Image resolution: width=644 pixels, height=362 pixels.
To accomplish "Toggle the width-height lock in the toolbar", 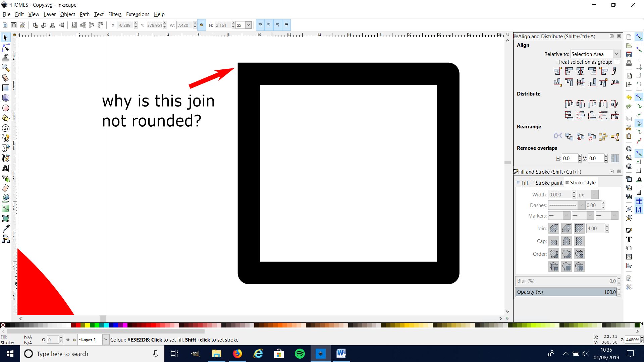I will [201, 25].
